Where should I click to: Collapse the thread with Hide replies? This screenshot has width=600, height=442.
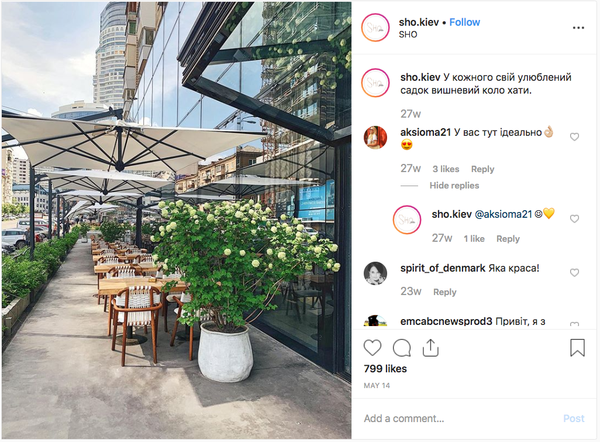454,186
